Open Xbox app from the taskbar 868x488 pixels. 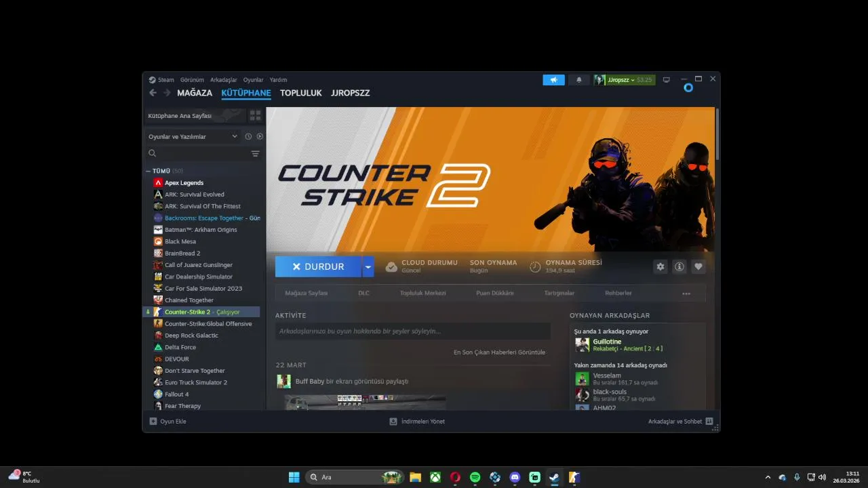(x=435, y=477)
